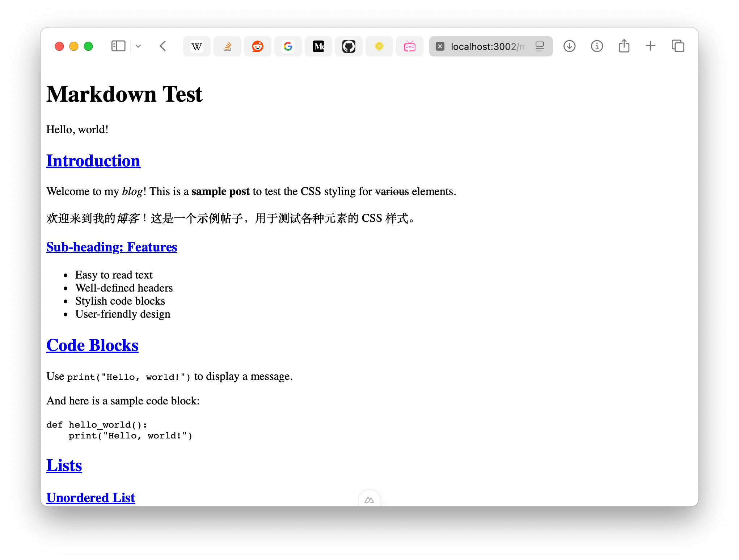739x560 pixels.
Task: Click the bold "sample post" text
Action: (220, 191)
